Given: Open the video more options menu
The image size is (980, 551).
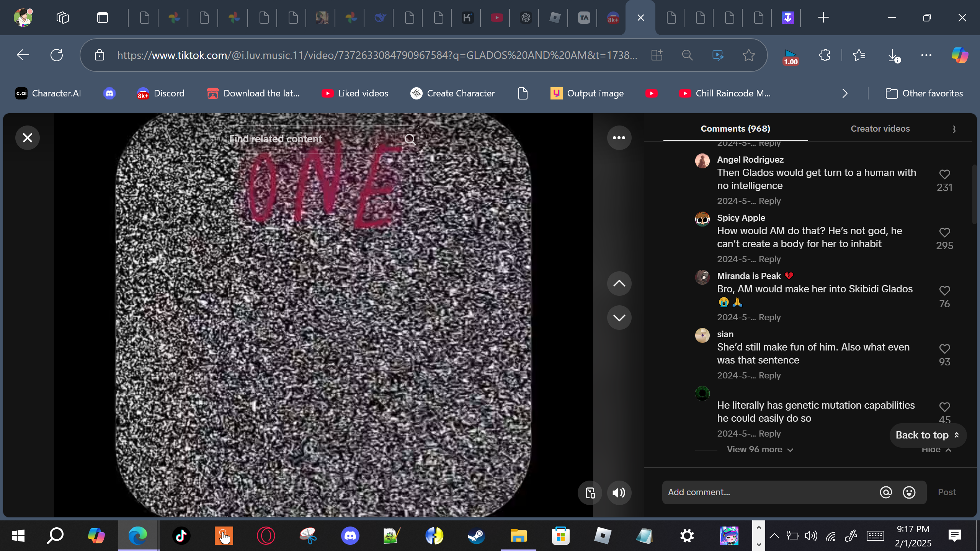Looking at the screenshot, I should [x=619, y=138].
